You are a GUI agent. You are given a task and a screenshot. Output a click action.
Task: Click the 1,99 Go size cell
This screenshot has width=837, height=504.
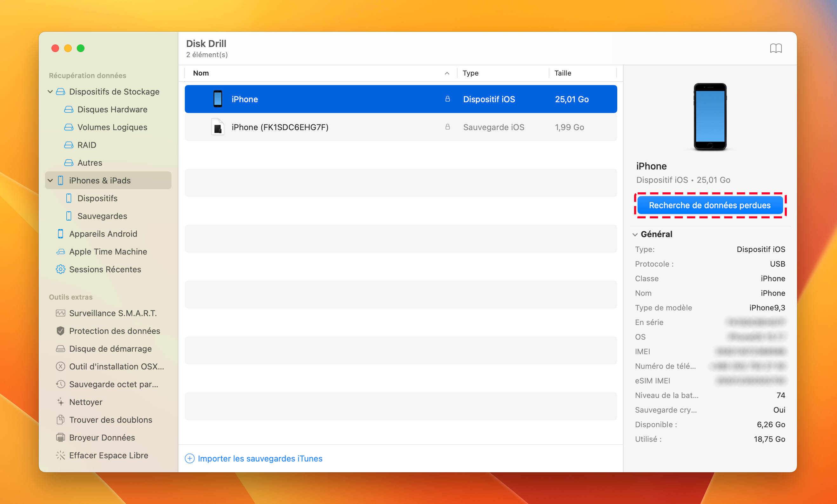(x=569, y=127)
